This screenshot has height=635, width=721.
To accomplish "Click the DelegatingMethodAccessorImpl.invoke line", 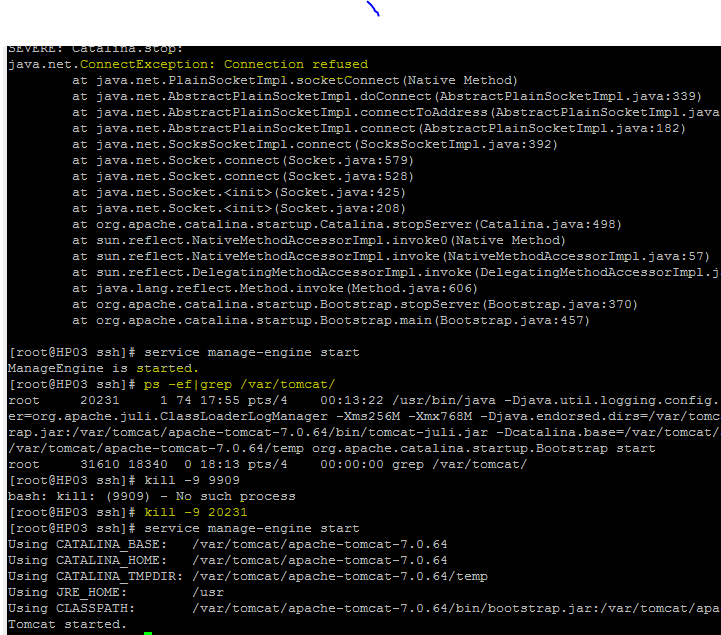I will click(396, 272).
